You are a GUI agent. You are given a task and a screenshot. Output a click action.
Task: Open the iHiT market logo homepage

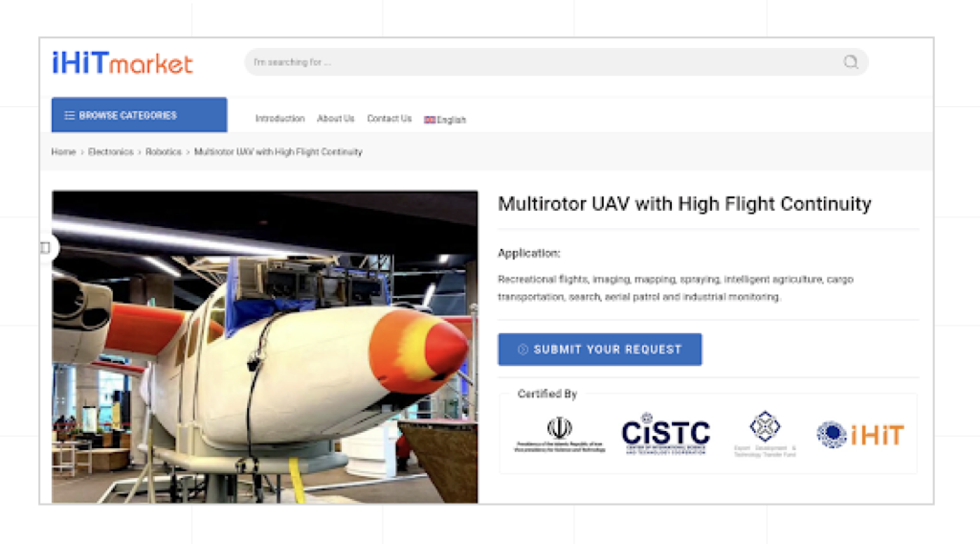122,62
